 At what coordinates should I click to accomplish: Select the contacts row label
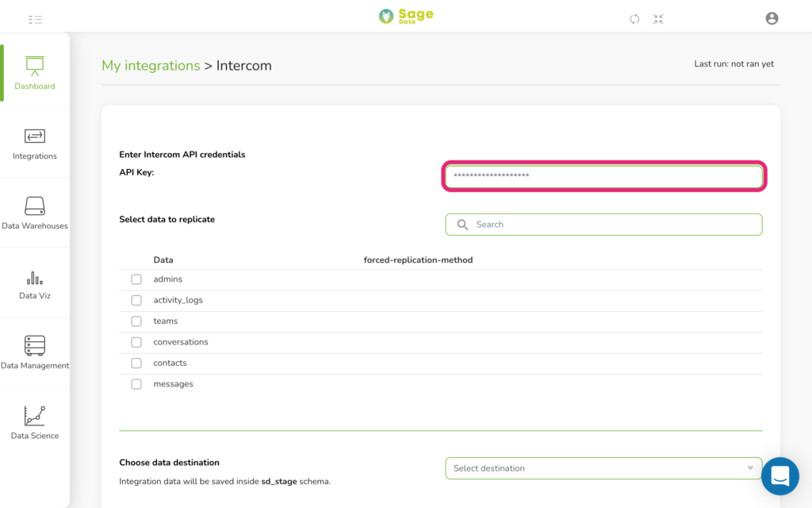[x=170, y=363]
